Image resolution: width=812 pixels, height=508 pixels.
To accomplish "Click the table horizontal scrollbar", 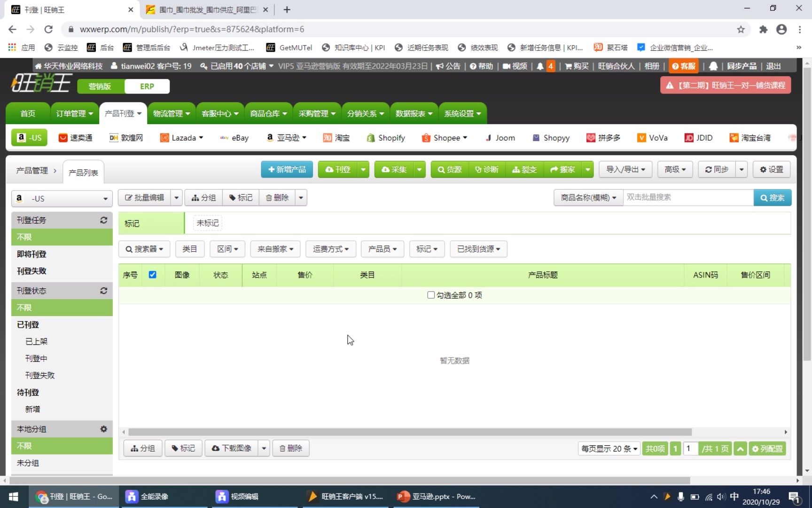I will tap(410, 432).
